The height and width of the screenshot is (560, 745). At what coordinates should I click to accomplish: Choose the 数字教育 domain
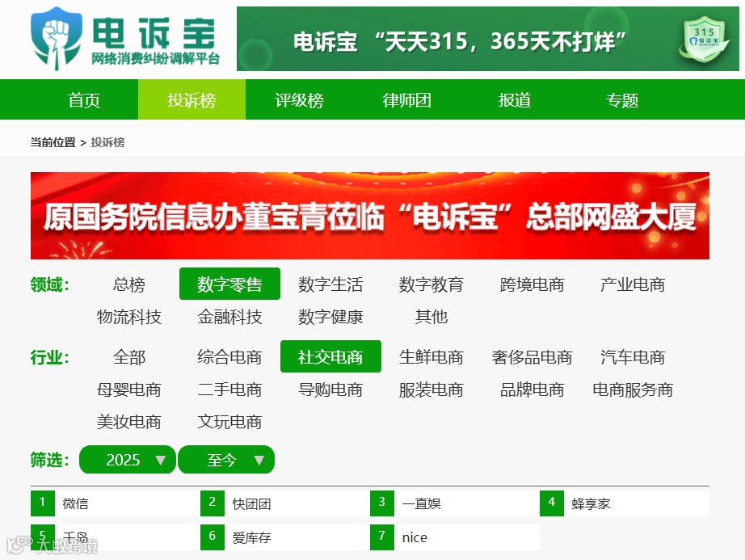(431, 284)
